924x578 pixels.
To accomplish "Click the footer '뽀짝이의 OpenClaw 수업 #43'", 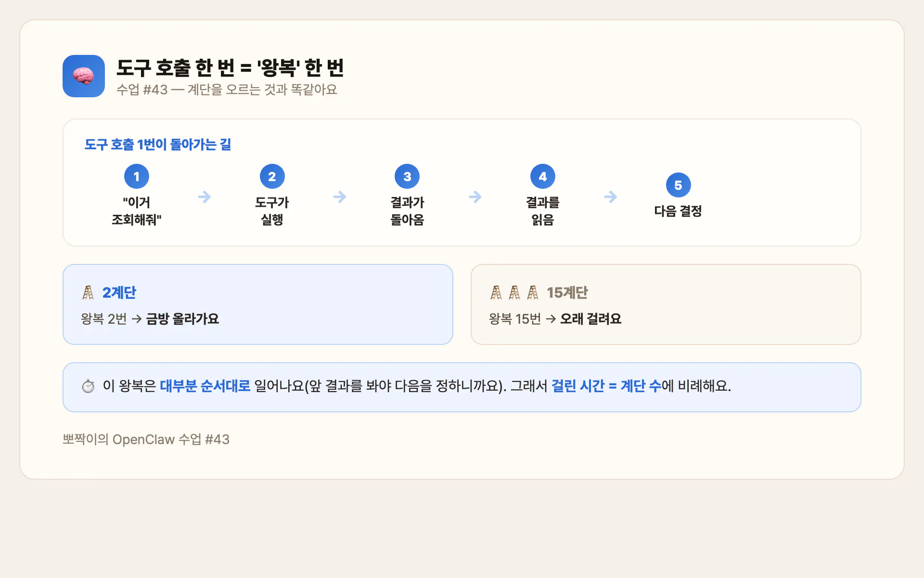I will click(x=146, y=439).
